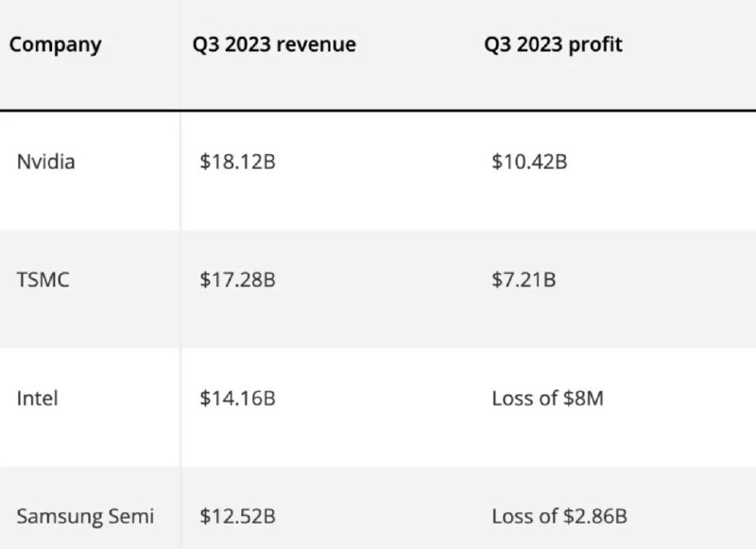The width and height of the screenshot is (756, 549).
Task: Click Intel's Loss of $8M cell
Action: click(x=547, y=398)
